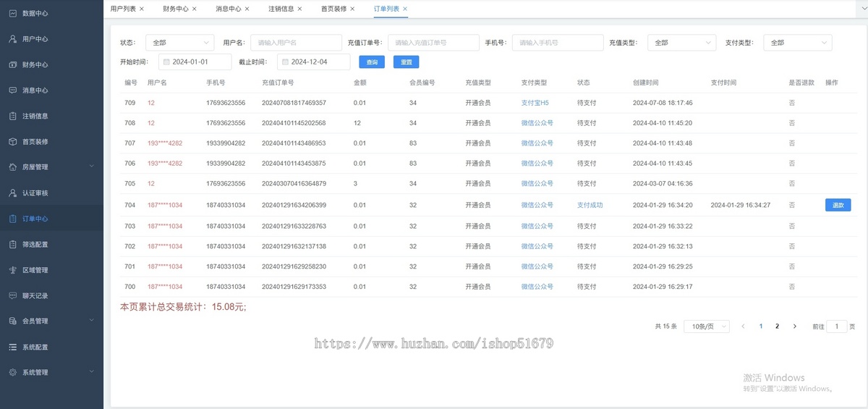Image resolution: width=868 pixels, height=409 pixels.
Task: Switch to the 财务中心 tab
Action: (176, 9)
